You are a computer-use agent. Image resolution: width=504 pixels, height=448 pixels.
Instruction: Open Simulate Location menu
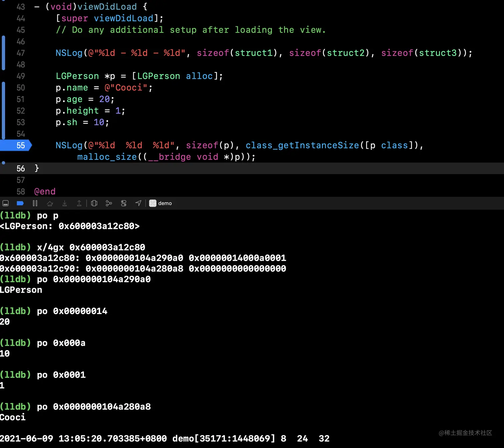coord(138,203)
